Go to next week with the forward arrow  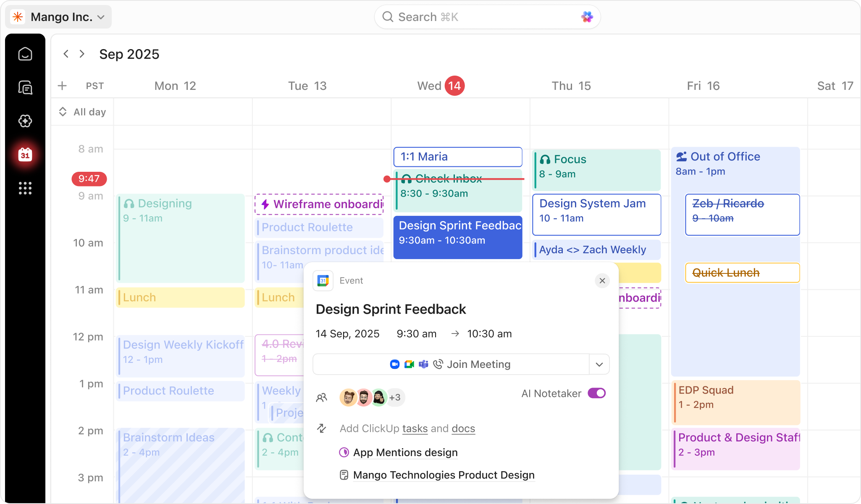click(x=82, y=54)
